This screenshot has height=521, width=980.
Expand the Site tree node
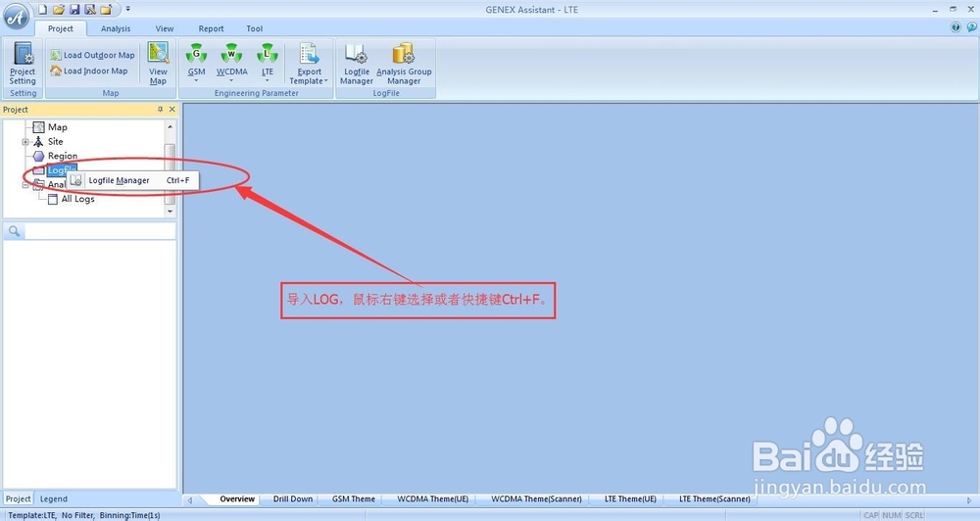25,142
